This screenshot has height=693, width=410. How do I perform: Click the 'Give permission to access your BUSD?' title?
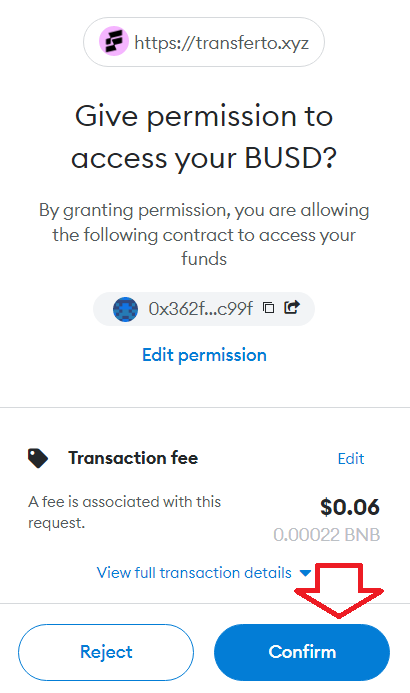(204, 137)
